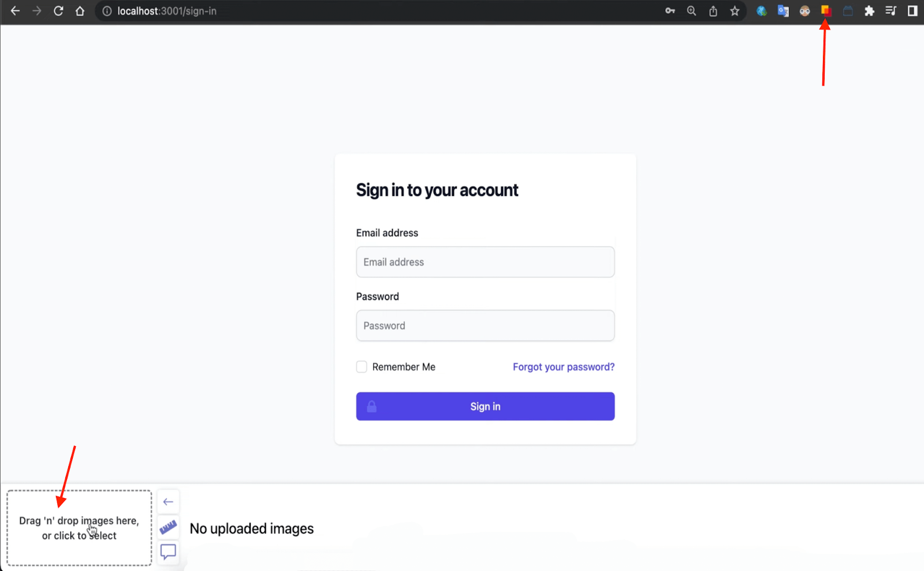Click the ruler measurement tool icon
The width and height of the screenshot is (924, 571).
coord(168,527)
